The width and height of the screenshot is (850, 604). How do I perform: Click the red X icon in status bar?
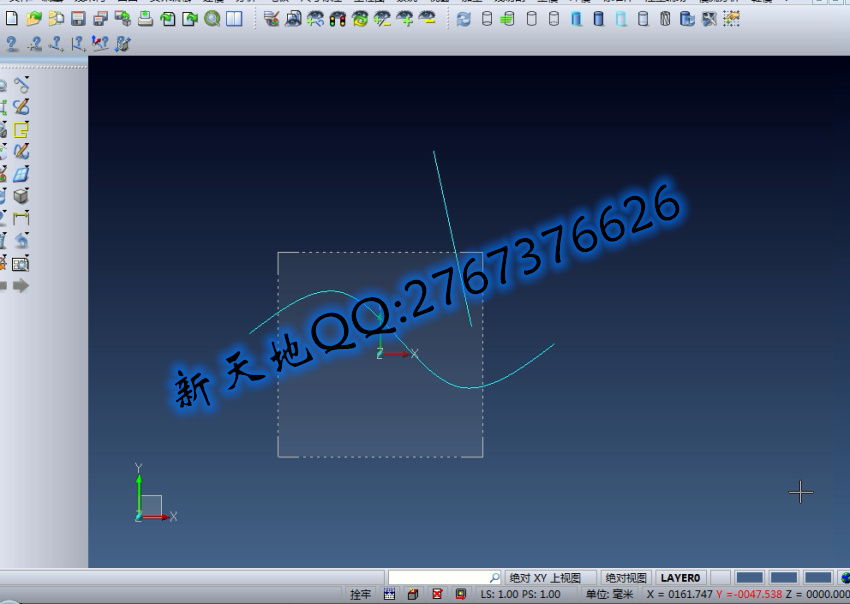(x=437, y=594)
